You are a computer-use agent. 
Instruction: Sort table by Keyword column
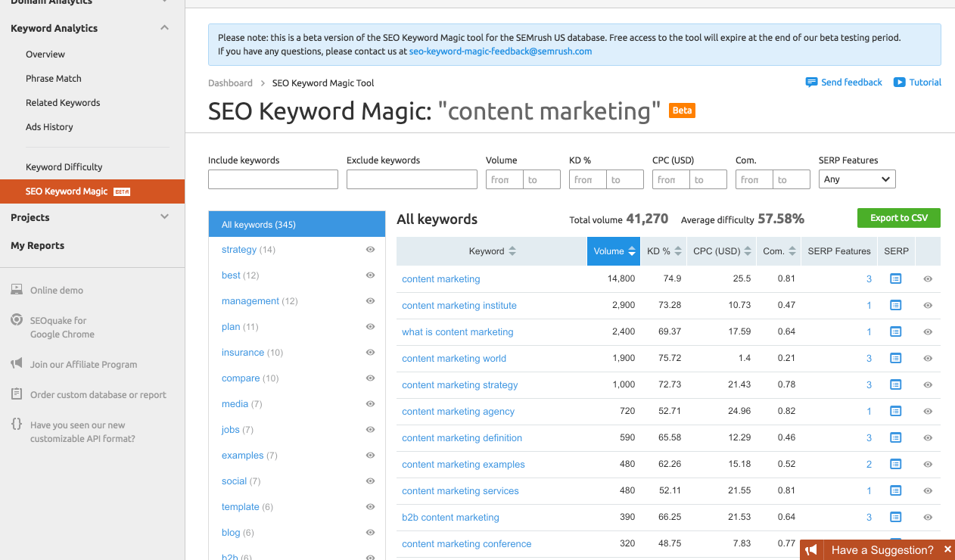click(492, 251)
